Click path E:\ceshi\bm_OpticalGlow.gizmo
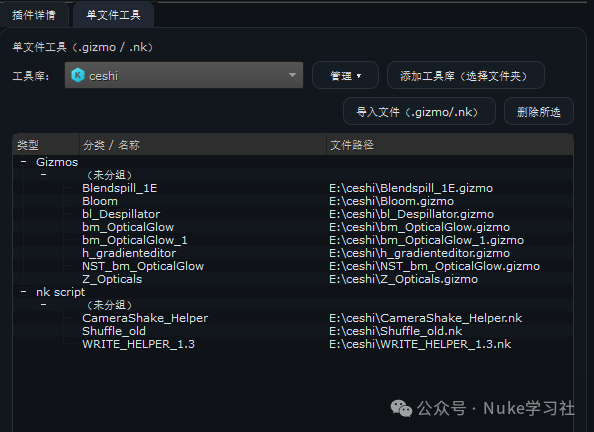Viewport: 594px width, 432px height. [x=420, y=227]
